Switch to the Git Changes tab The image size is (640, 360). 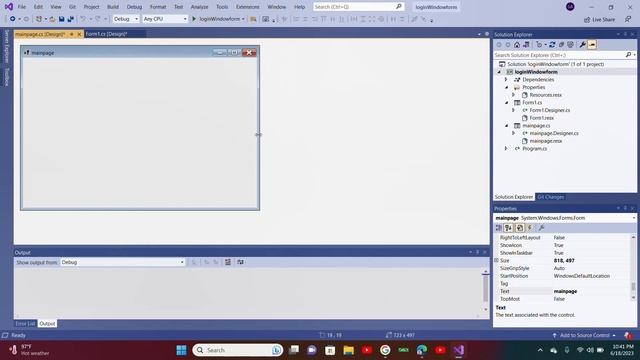pyautogui.click(x=550, y=197)
